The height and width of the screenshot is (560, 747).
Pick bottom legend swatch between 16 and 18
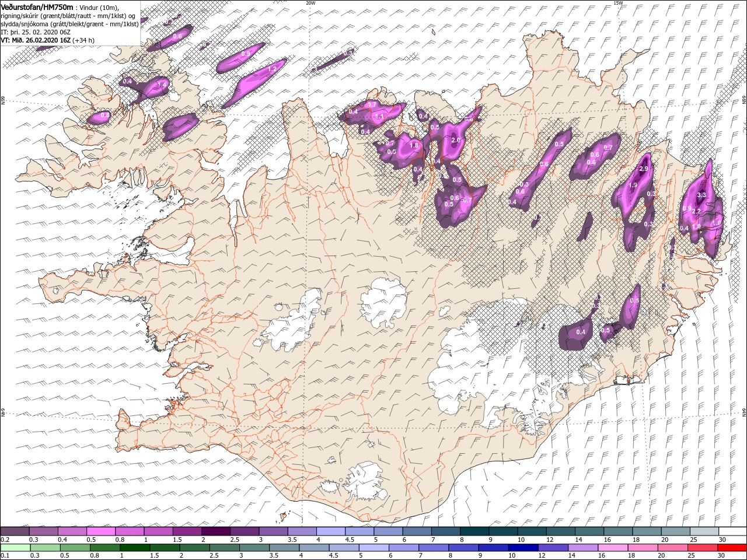pyautogui.click(x=613, y=548)
